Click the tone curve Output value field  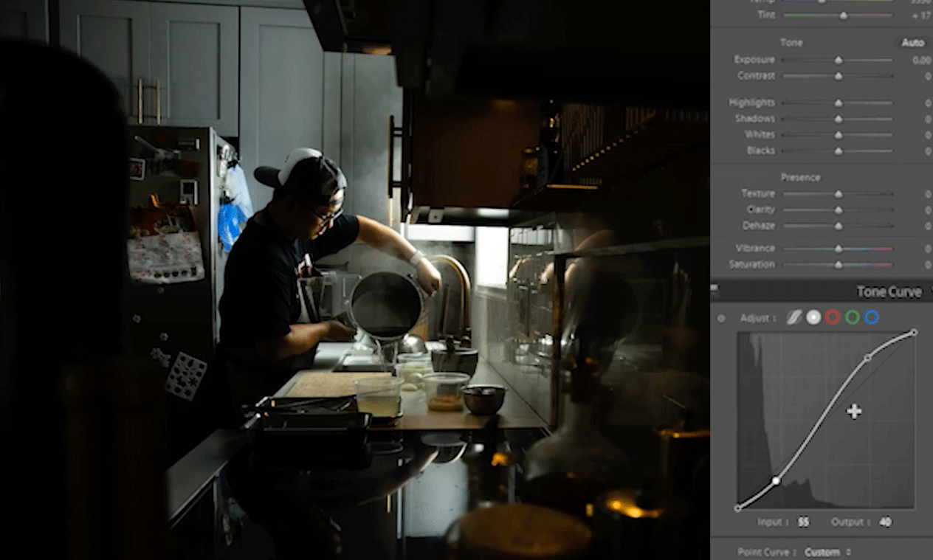tap(885, 522)
